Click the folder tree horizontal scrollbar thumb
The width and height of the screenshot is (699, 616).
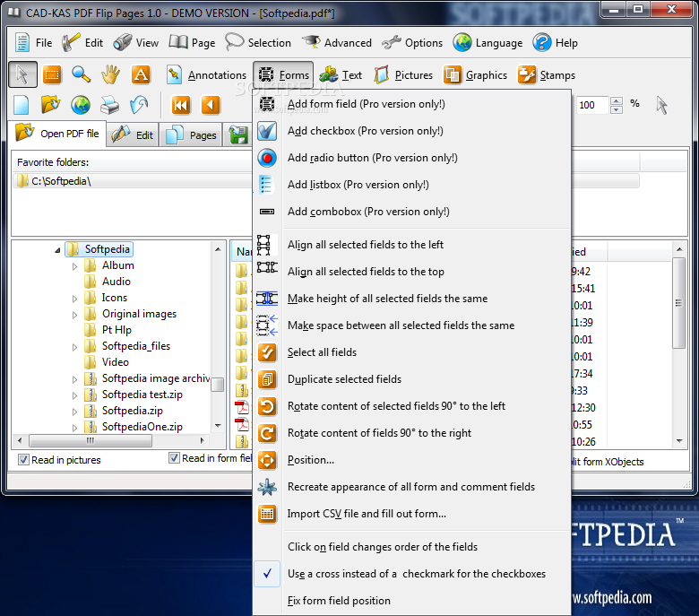(90, 440)
